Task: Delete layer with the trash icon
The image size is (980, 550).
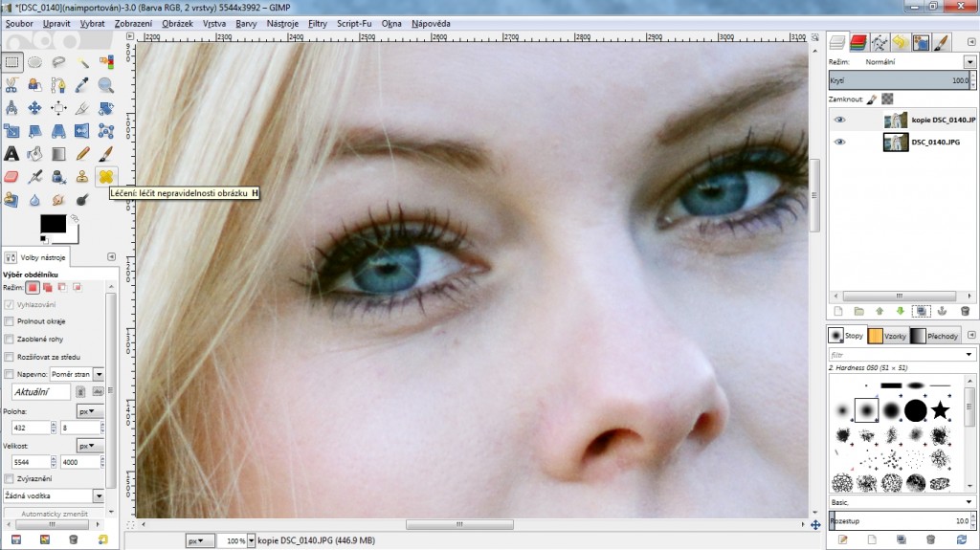Action: [965, 311]
